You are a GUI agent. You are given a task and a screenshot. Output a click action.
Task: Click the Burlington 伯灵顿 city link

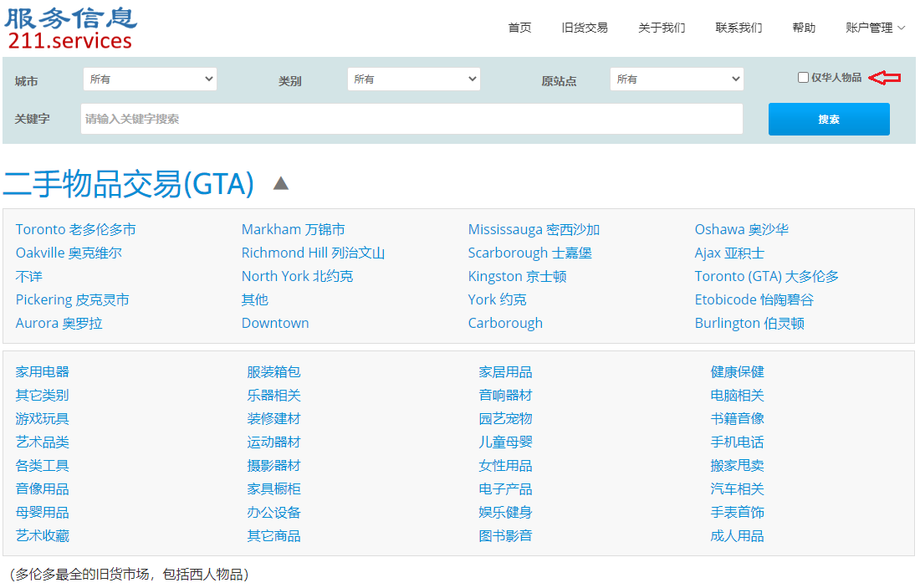(749, 323)
